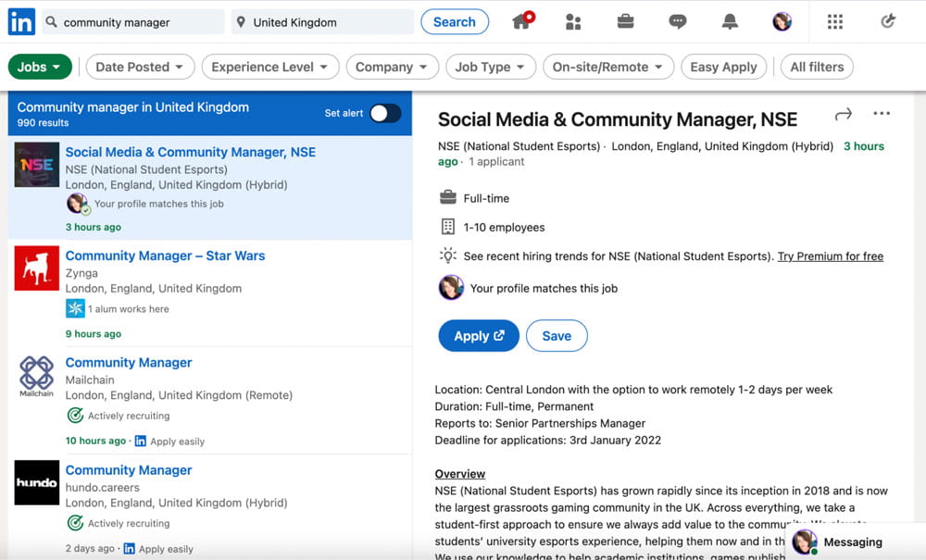
Task: Open the Date Posted filter dropdown
Action: [140, 67]
